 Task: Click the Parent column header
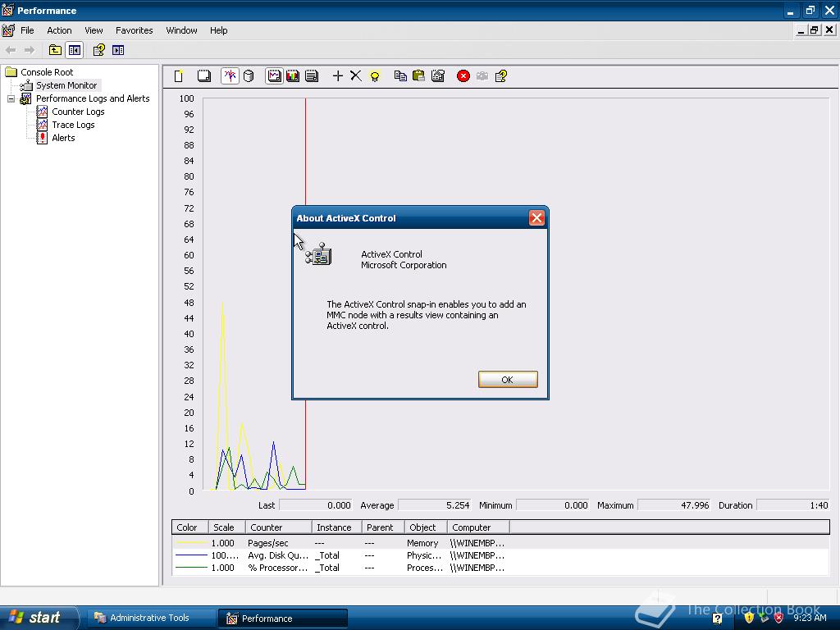click(x=383, y=527)
